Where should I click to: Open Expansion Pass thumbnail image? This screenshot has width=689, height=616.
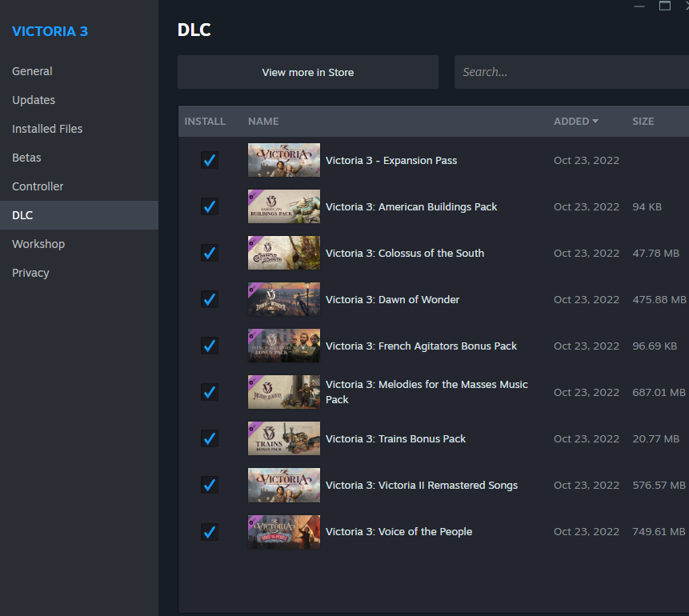[x=284, y=160]
